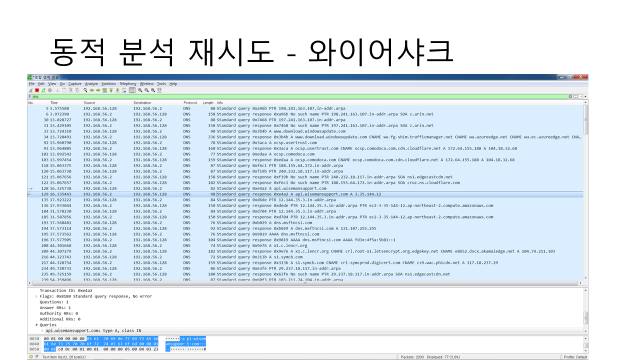
Task: Click the dns display filter field
Action: [x=300, y=97]
